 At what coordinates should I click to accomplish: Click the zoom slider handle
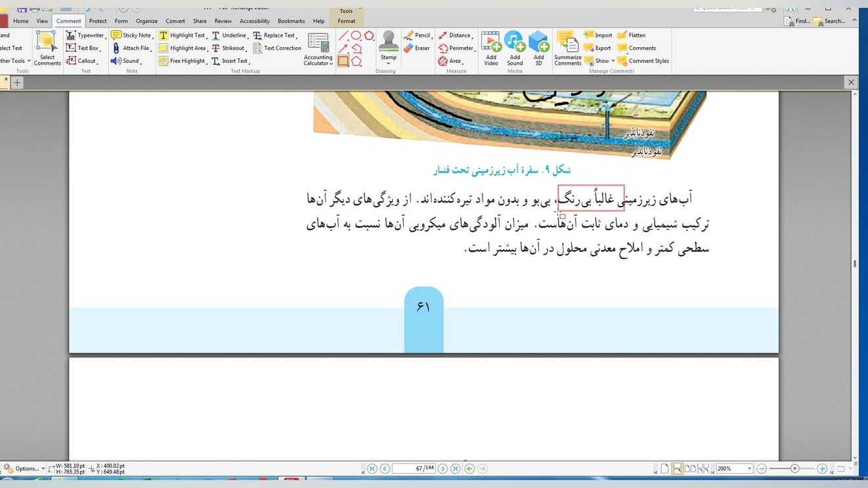click(794, 469)
